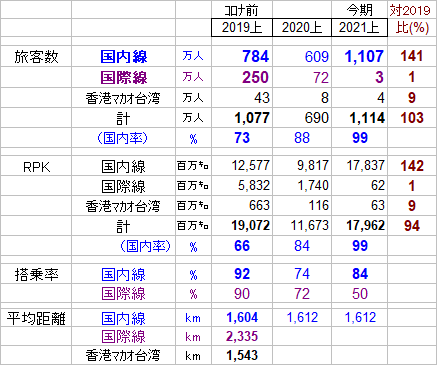This screenshot has width=437, height=365.
Task: Click the 88 domestic rate value
Action: point(302,138)
